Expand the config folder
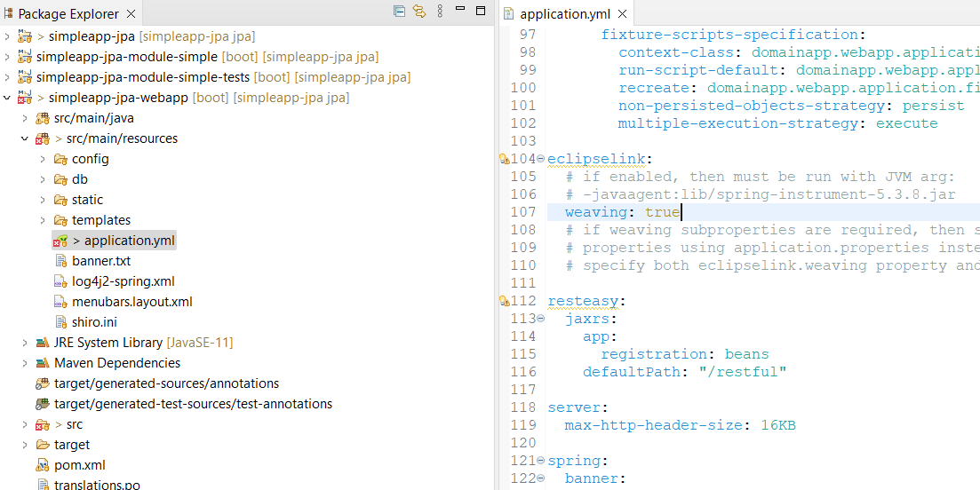Viewport: 980px width, 490px height. [43, 159]
